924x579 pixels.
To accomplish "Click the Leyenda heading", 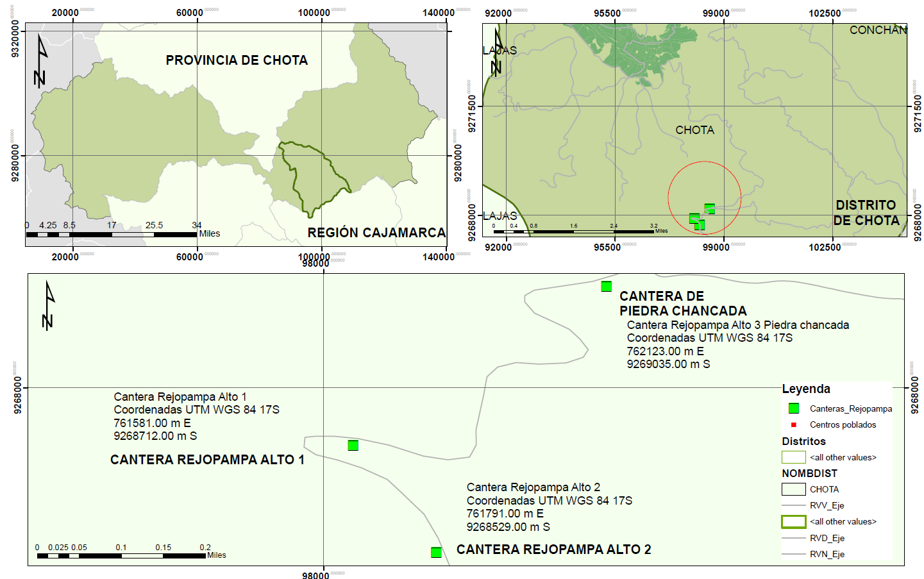I will tap(806, 389).
